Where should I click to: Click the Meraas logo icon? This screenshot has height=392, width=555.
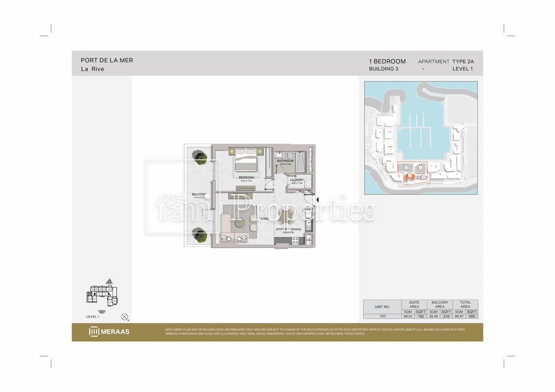tap(94, 331)
